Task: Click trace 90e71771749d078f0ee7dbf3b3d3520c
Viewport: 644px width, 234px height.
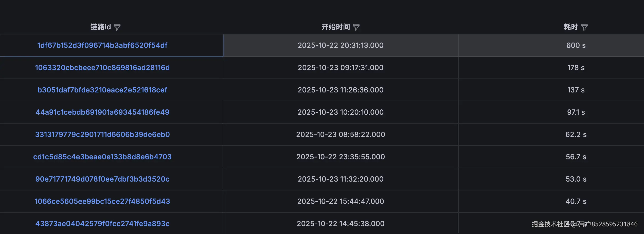Action: tap(102, 179)
